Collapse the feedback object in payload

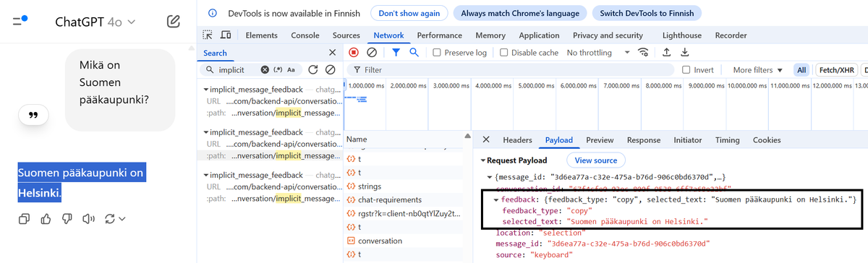click(496, 199)
